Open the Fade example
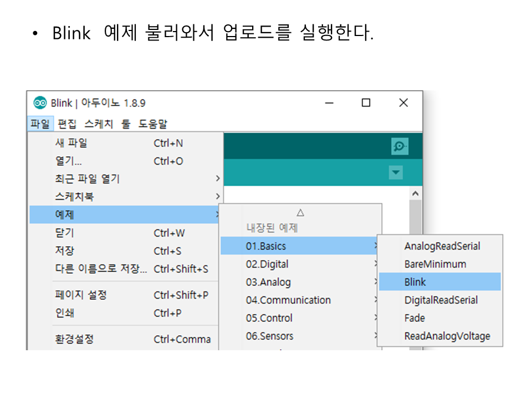This screenshot has height=399, width=532. 439,318
